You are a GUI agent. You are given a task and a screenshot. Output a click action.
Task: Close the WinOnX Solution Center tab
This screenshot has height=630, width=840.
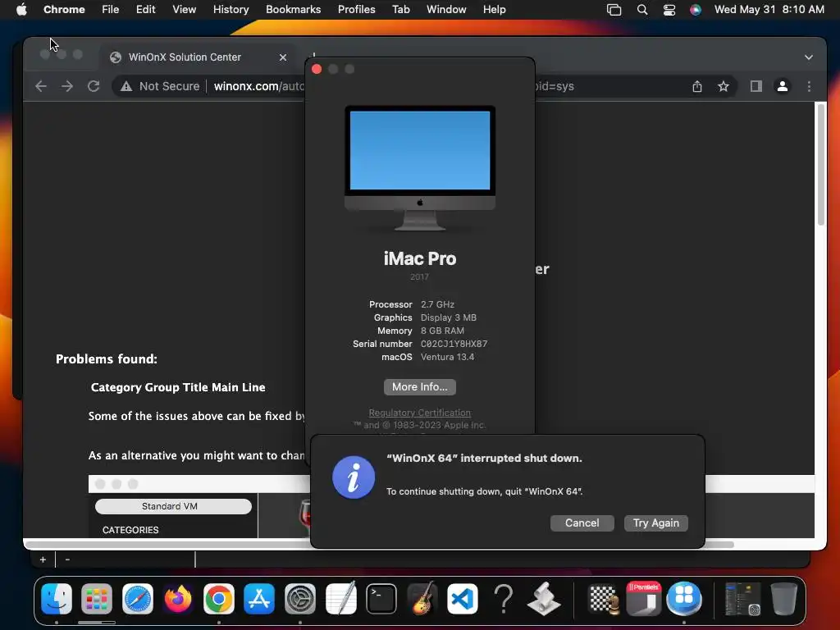coord(283,57)
